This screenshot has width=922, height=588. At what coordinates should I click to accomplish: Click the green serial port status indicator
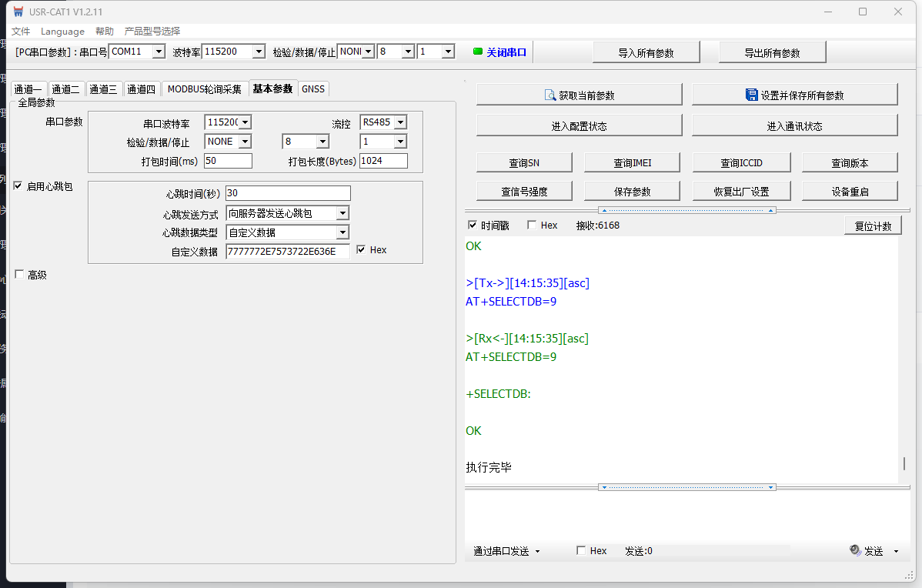(477, 52)
